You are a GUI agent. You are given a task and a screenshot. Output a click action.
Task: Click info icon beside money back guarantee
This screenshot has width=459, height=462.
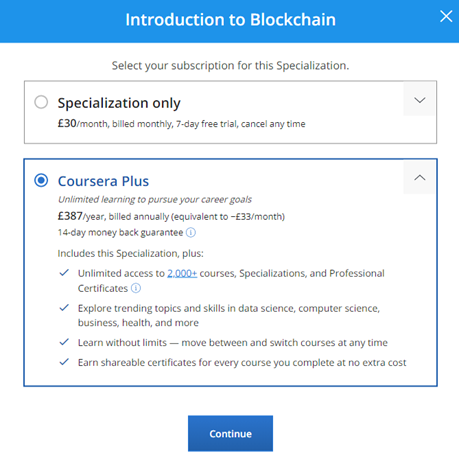[191, 232]
